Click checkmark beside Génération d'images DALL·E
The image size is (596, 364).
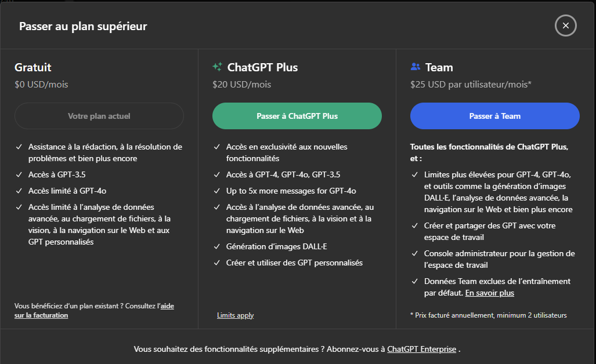pyautogui.click(x=217, y=247)
